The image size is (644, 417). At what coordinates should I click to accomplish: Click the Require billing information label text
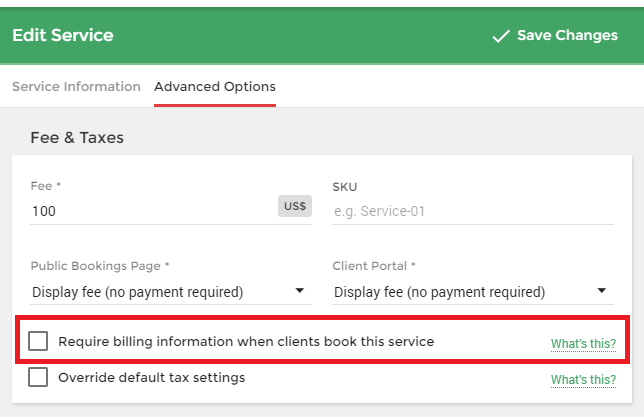tap(246, 341)
